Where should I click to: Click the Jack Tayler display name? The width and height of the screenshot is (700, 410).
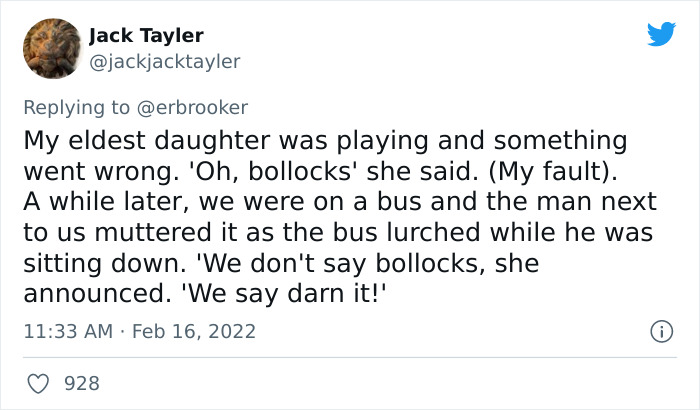tap(146, 36)
